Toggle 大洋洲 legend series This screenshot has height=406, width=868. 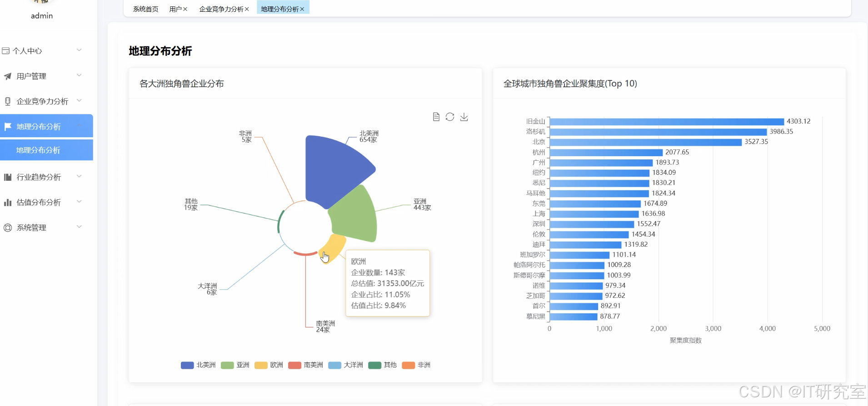click(345, 365)
